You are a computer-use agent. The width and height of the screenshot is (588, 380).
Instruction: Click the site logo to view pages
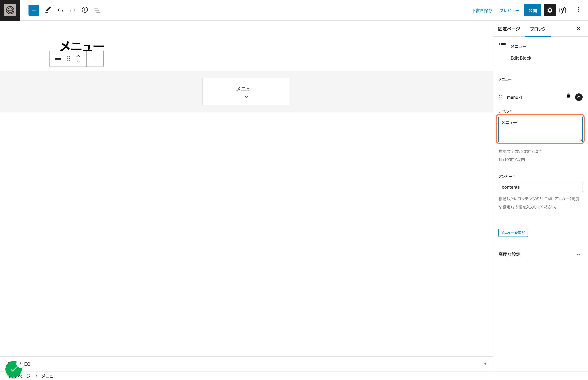point(10,10)
